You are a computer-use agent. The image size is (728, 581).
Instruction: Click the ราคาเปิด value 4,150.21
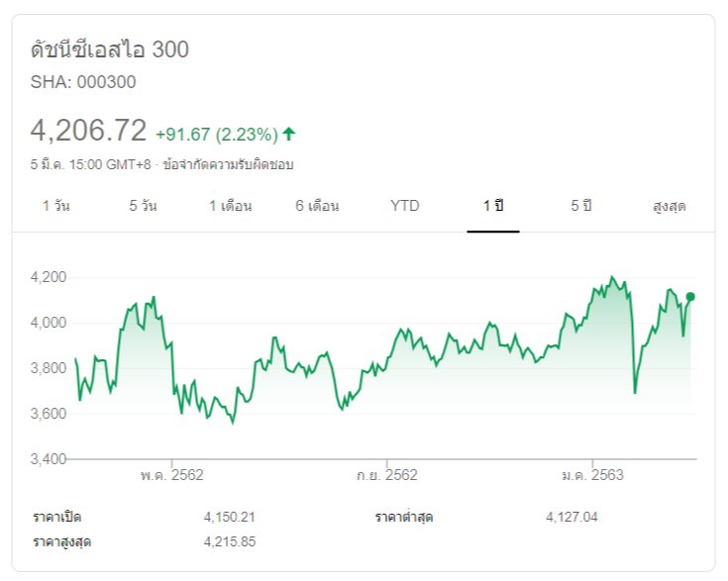[230, 517]
